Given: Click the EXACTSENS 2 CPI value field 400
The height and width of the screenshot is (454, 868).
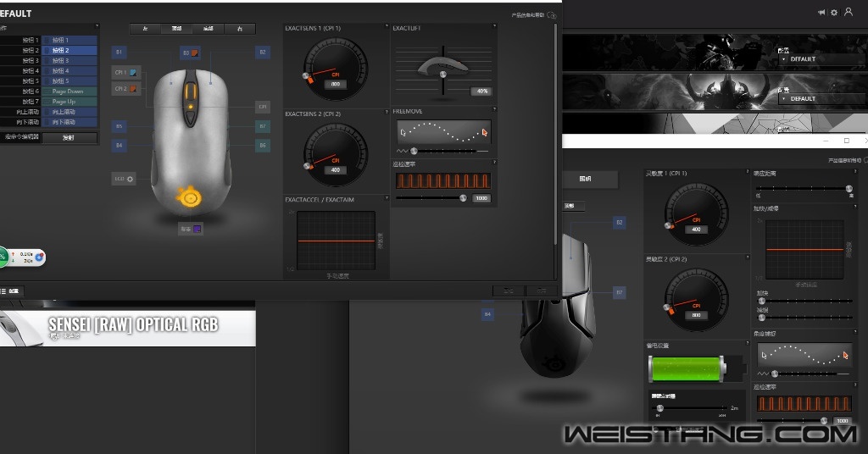Looking at the screenshot, I should [336, 169].
